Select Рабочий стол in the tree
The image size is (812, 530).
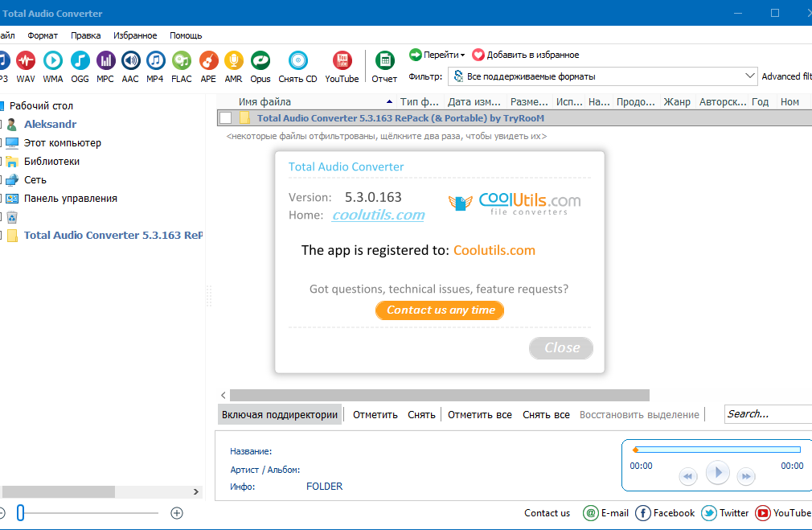pos(42,105)
